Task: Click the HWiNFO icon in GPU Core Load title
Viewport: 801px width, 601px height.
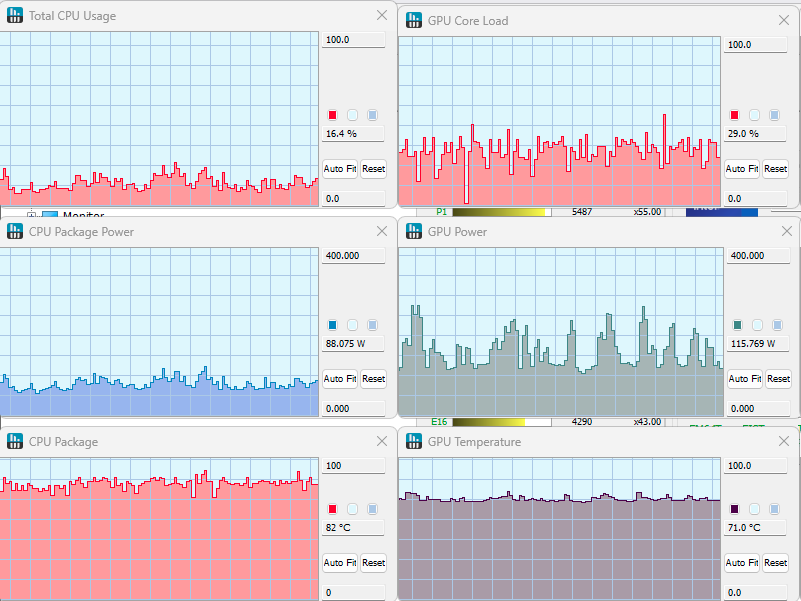Action: [x=414, y=20]
